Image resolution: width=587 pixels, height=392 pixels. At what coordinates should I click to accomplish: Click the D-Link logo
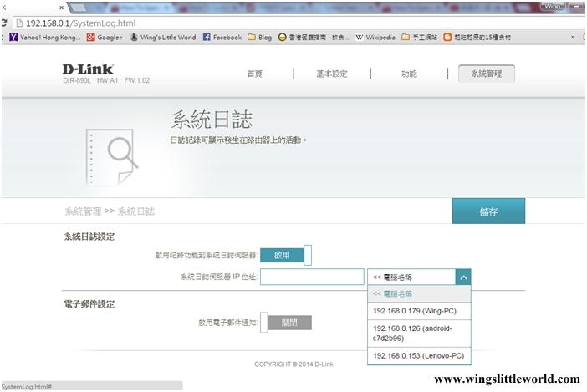[x=88, y=69]
